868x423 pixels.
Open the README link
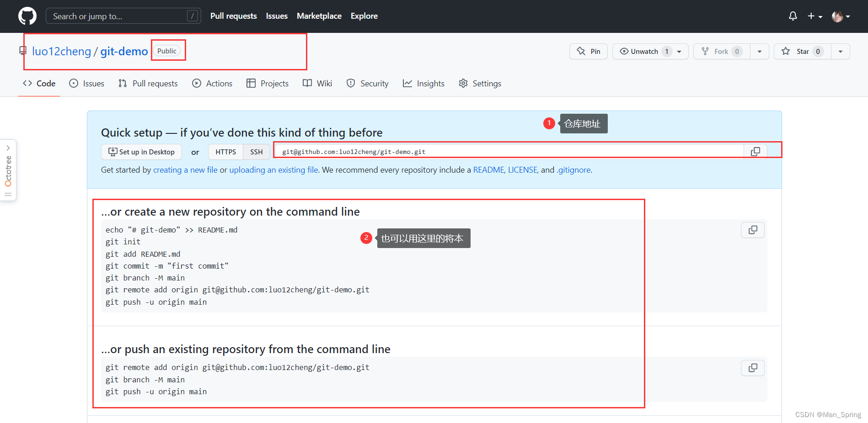488,170
